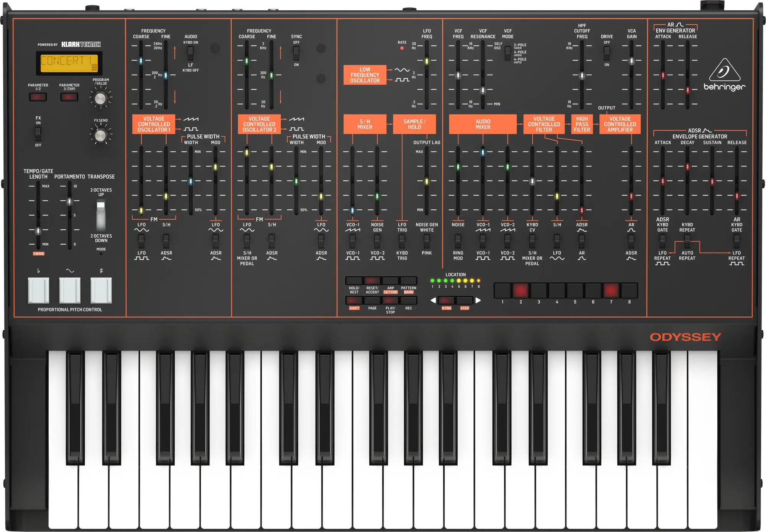Turn the PROGRAM / VALUE knob
Viewport: 766px width, 532px height.
[100, 98]
